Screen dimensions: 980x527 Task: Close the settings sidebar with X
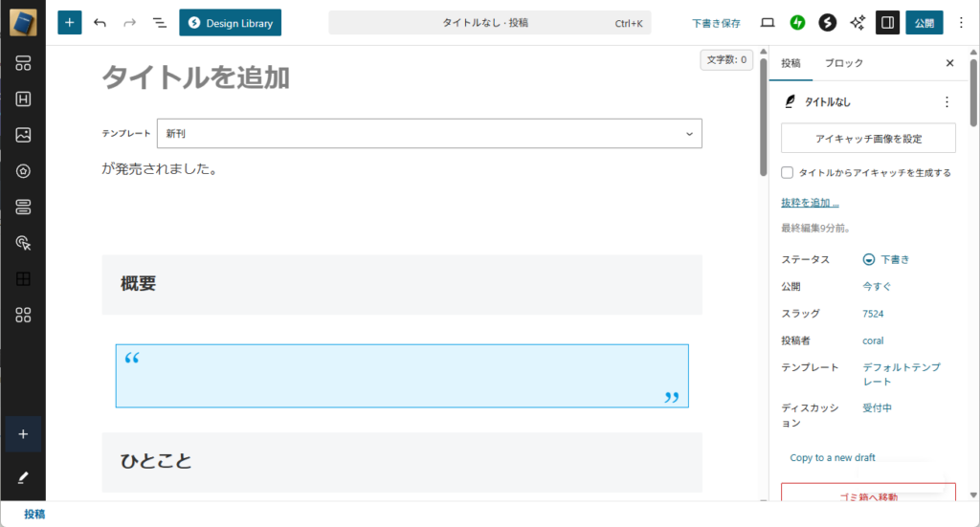point(949,63)
